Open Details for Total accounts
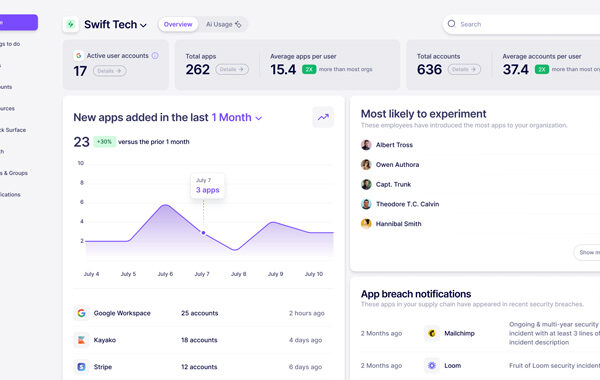The image size is (600, 380). 464,69
